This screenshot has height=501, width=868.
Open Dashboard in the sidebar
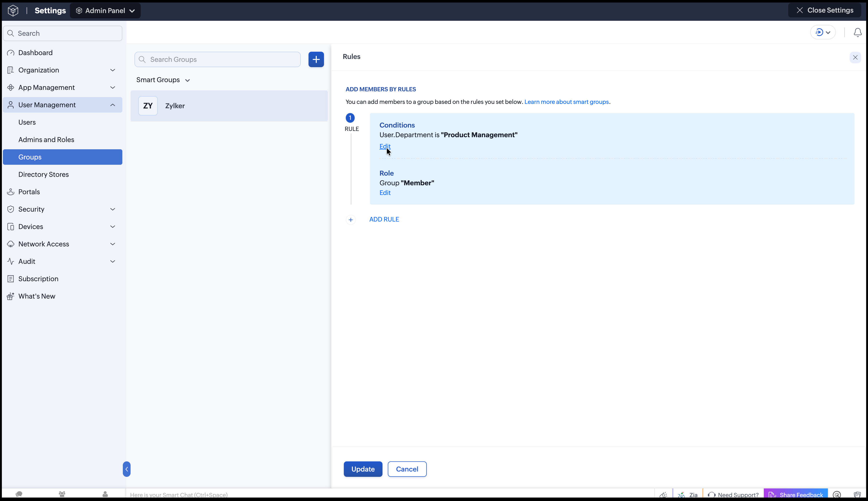point(63,53)
